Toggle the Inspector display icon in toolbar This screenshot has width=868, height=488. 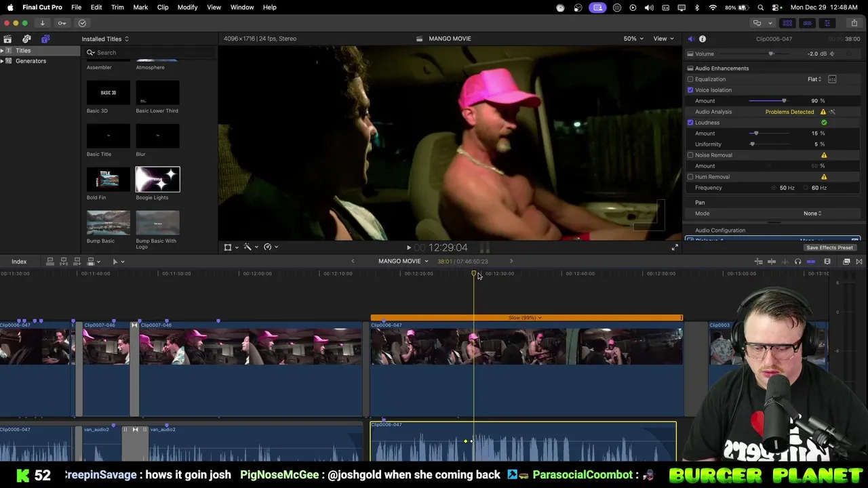[827, 23]
